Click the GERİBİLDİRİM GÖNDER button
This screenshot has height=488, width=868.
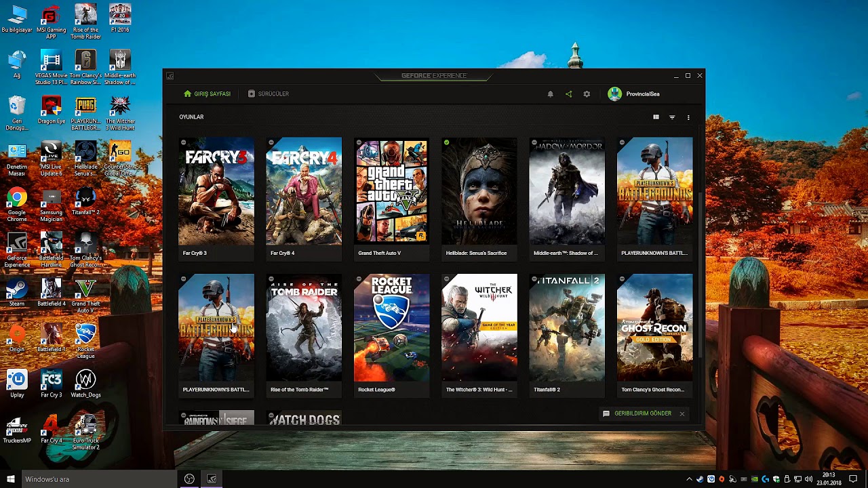(637, 413)
